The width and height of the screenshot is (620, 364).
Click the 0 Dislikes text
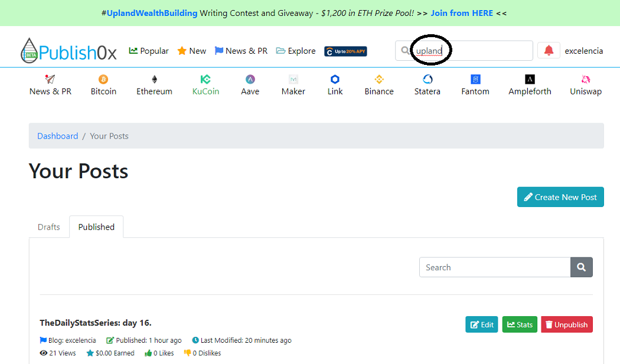(203, 353)
